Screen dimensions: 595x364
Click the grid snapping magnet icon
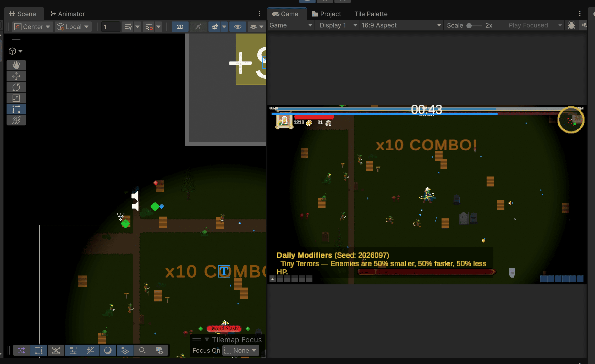(x=149, y=27)
